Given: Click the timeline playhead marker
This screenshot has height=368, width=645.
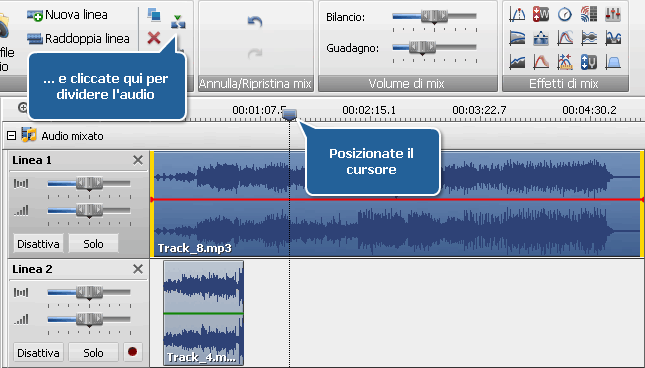Looking at the screenshot, I should pos(290,115).
